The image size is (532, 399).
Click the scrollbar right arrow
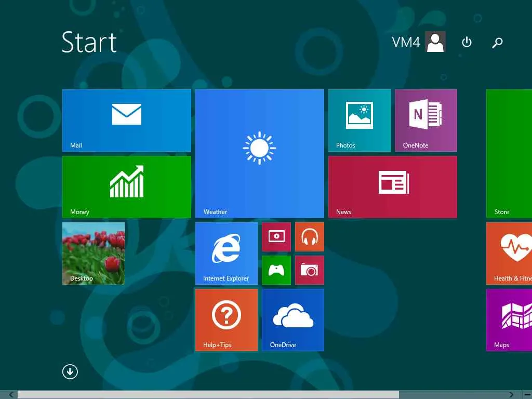tap(511, 395)
